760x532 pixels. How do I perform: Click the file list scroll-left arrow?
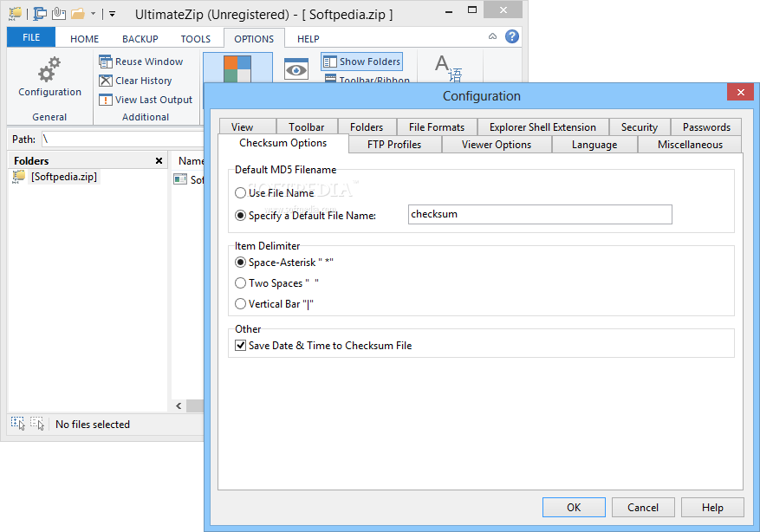tap(179, 405)
